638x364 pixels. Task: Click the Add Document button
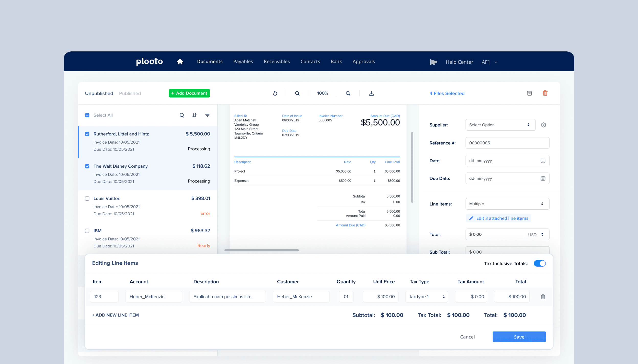[189, 93]
